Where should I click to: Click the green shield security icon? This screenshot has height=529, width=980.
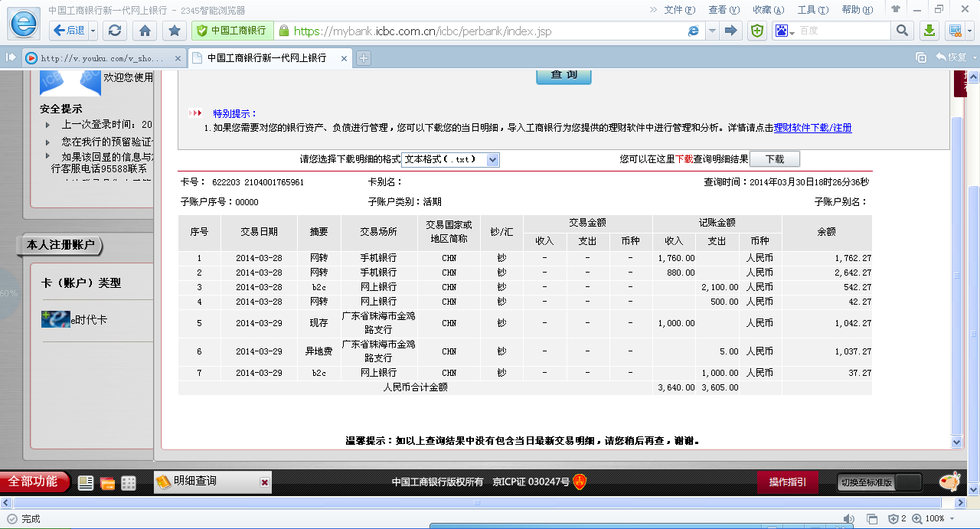[x=756, y=31]
